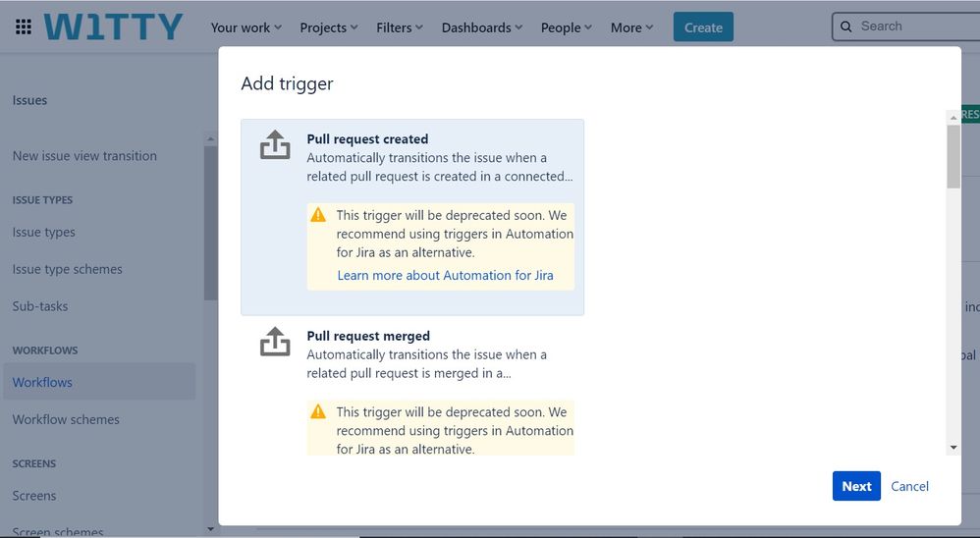Open Sub-tasks in sidebar
Screen dimensions: 980x538
click(x=40, y=306)
